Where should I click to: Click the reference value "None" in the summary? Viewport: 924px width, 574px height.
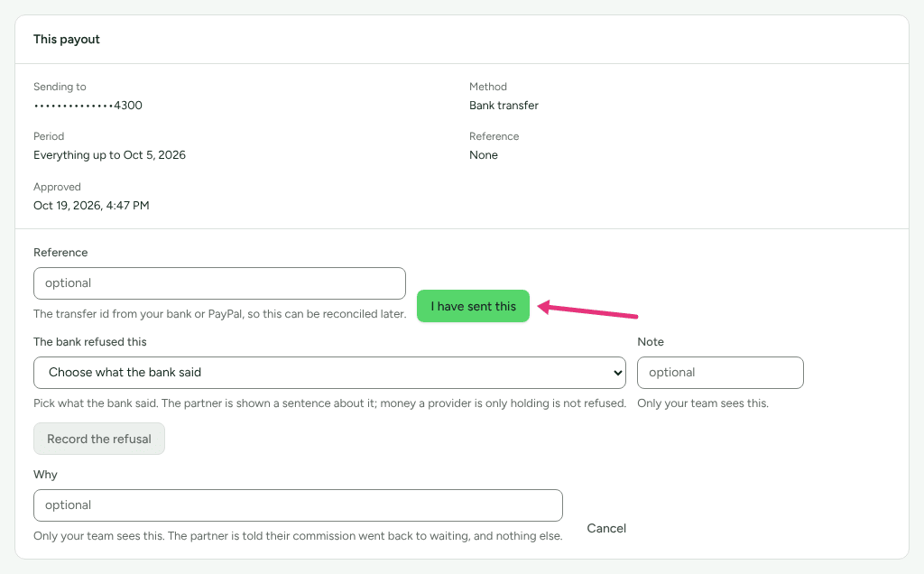(484, 155)
